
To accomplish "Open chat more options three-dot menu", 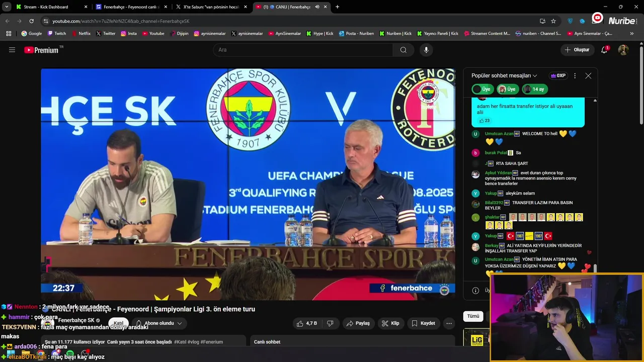I will pyautogui.click(x=575, y=76).
